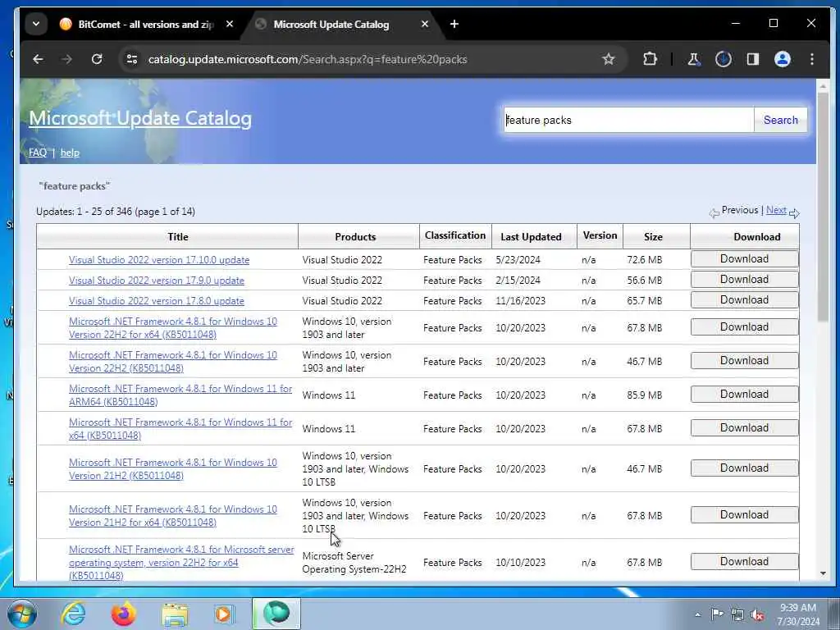840x630 pixels.
Task: Click the muted volume tray icon
Action: pyautogui.click(x=757, y=615)
